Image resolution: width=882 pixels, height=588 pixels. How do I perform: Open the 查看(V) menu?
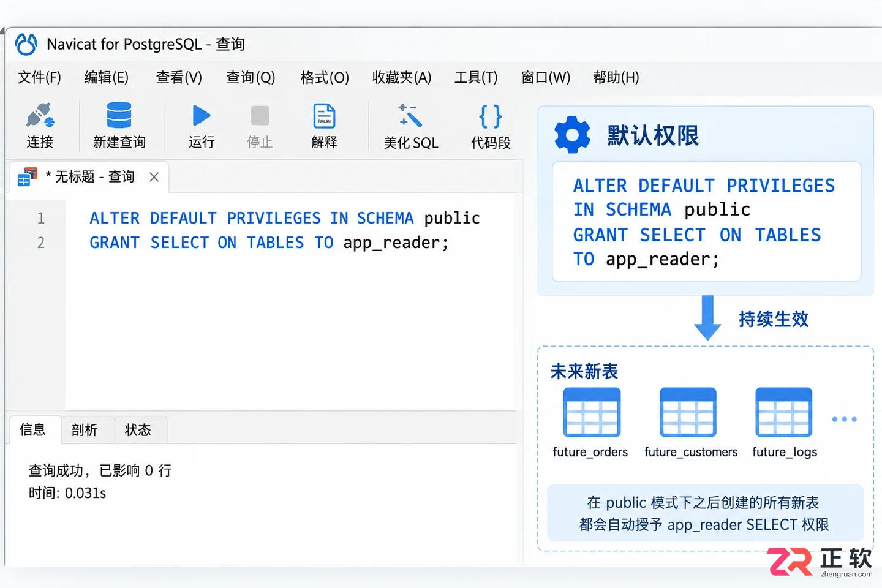(x=179, y=77)
